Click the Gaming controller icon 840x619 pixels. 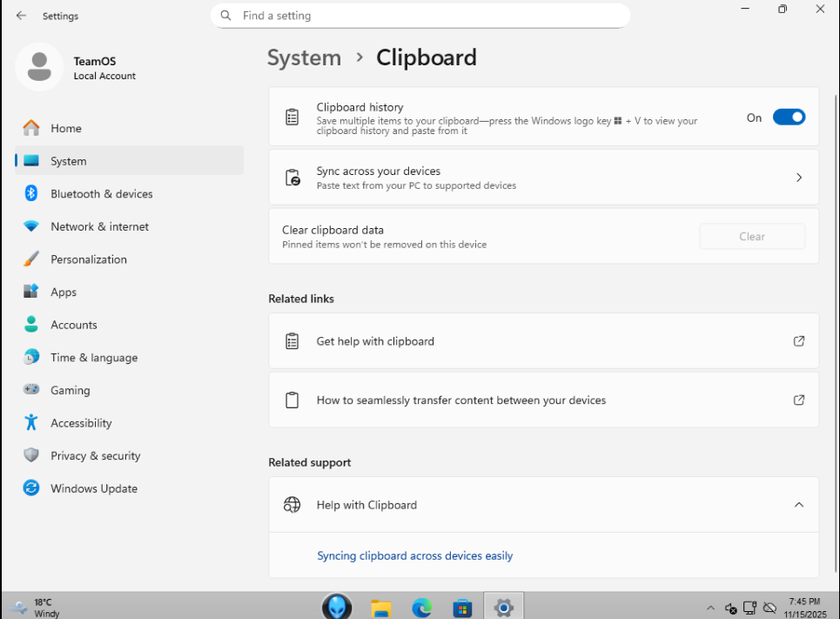(31, 389)
